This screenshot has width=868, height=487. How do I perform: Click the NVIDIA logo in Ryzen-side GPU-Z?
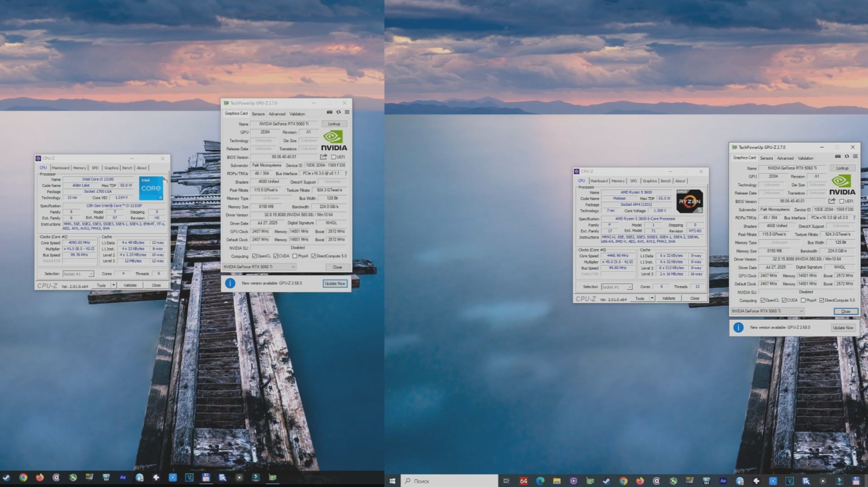click(x=842, y=185)
